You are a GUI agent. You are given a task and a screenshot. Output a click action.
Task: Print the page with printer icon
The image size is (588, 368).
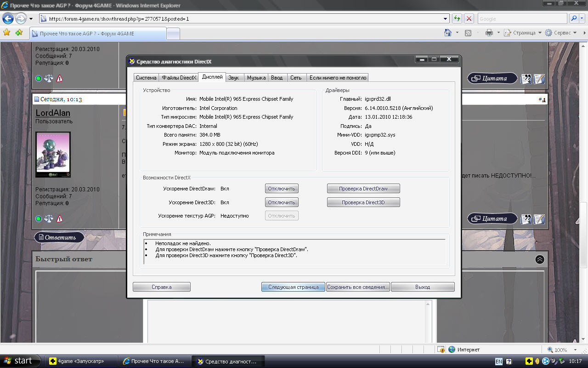[489, 33]
